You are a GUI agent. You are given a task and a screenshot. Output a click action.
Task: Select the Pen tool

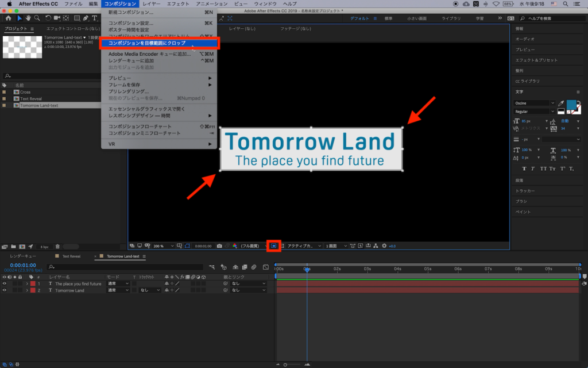(x=86, y=18)
